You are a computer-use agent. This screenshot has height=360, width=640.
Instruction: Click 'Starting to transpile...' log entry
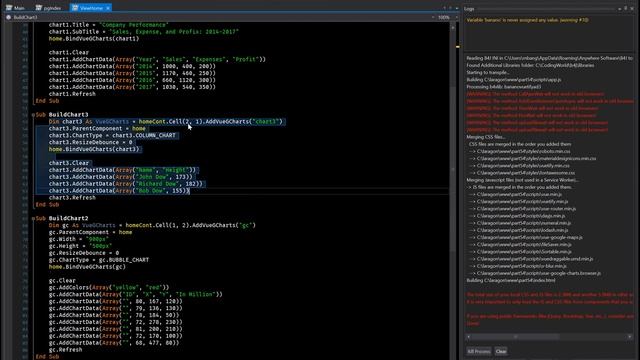click(x=488, y=73)
